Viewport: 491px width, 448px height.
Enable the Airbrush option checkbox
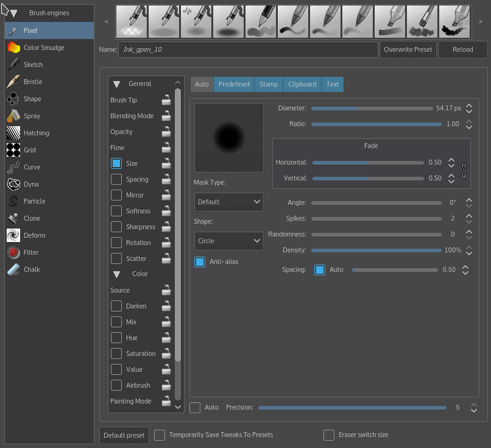(116, 385)
